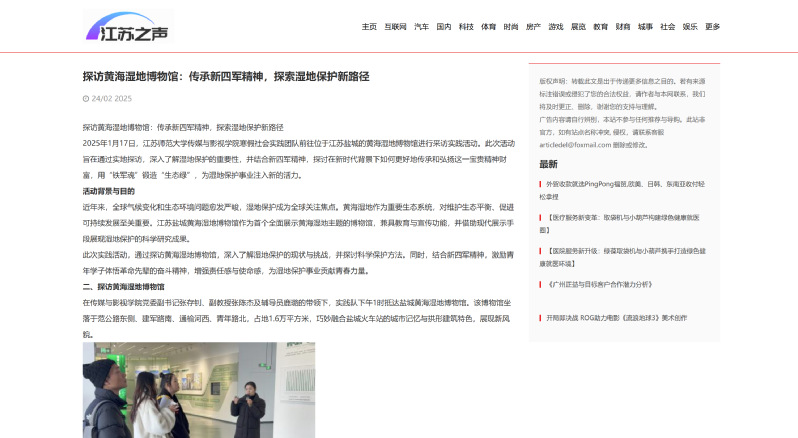Select the 财商 navigation item

point(623,27)
